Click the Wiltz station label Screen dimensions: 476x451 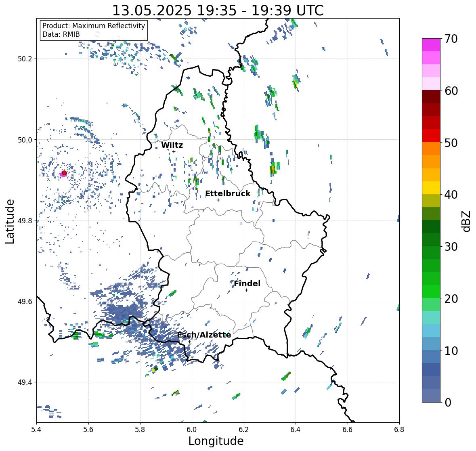172,145
